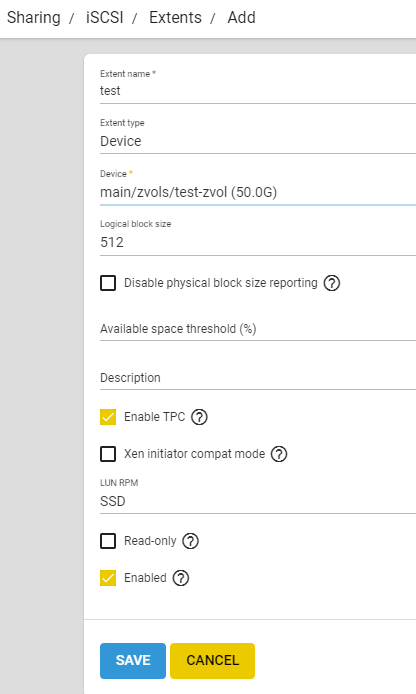Return to Extents breadcrumb page
Screen dimensions: 416x694
click(175, 18)
